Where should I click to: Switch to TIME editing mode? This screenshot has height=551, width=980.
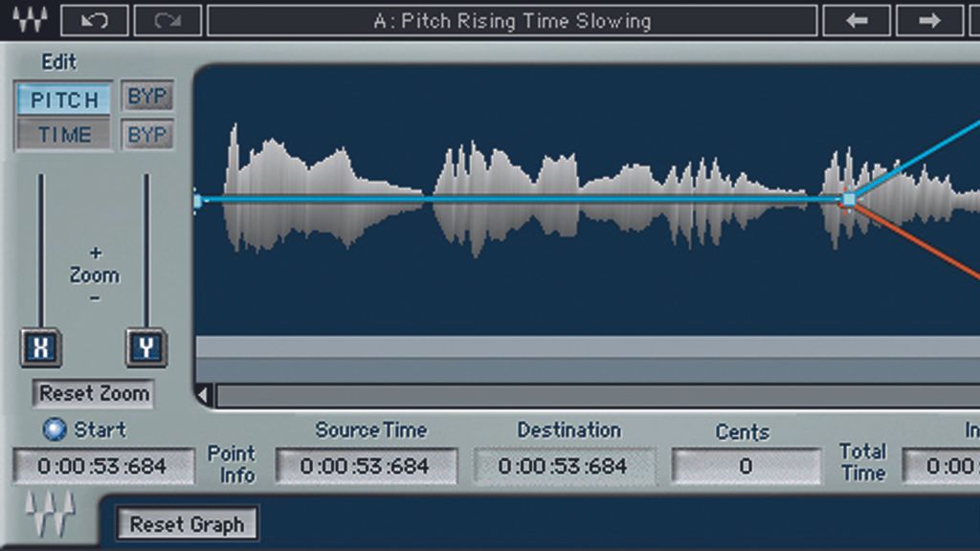tap(62, 134)
